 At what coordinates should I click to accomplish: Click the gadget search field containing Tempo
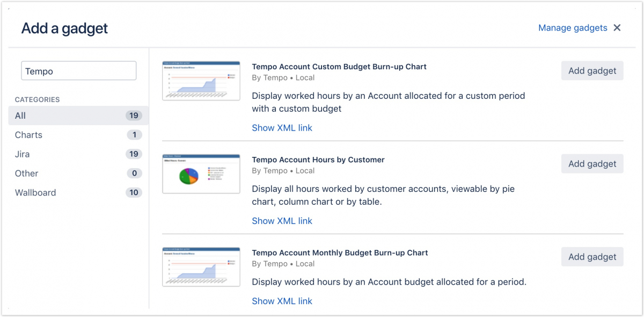[79, 71]
